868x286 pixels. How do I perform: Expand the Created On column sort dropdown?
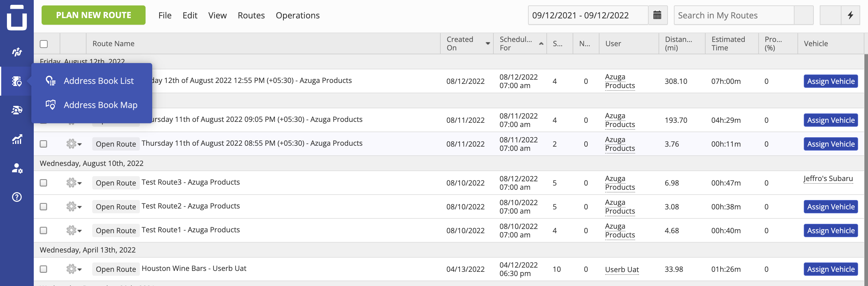[x=488, y=43]
